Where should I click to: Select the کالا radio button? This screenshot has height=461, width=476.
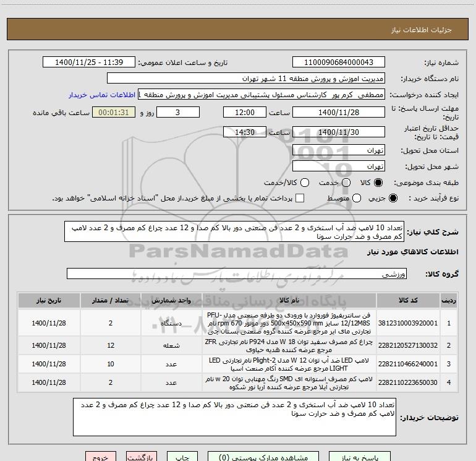pos(378,183)
